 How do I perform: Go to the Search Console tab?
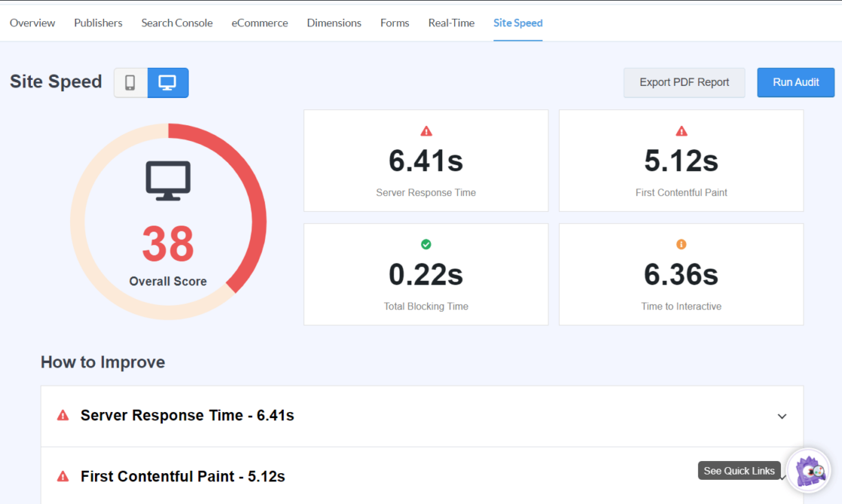(177, 23)
